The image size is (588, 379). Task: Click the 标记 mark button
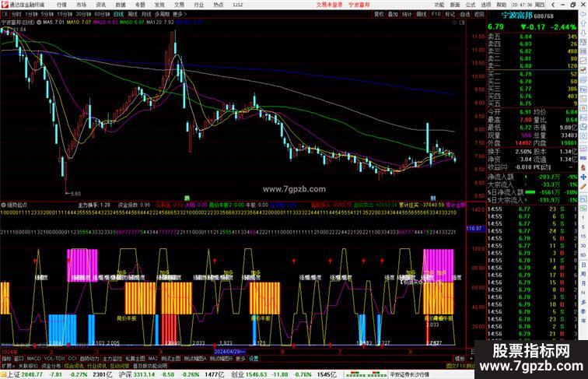(x=450, y=14)
